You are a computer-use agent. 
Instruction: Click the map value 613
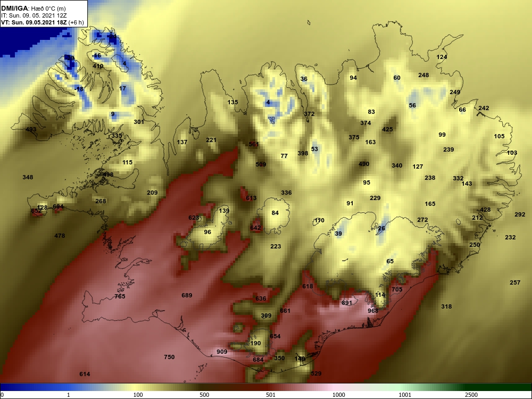click(x=252, y=198)
